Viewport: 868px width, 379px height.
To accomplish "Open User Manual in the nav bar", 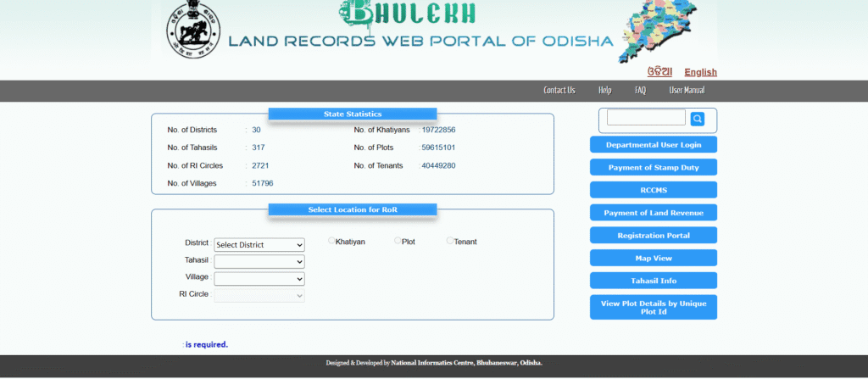I will pyautogui.click(x=687, y=91).
